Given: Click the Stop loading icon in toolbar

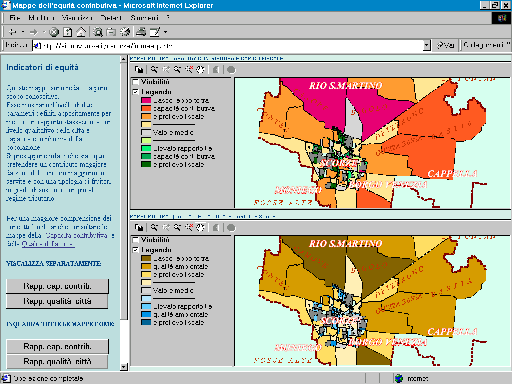Looking at the screenshot, I should (x=54, y=32).
